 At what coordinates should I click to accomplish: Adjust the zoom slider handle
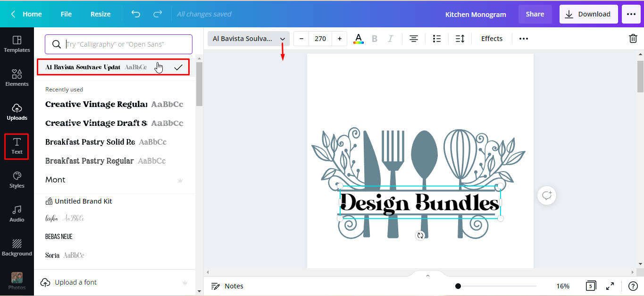tap(458, 286)
